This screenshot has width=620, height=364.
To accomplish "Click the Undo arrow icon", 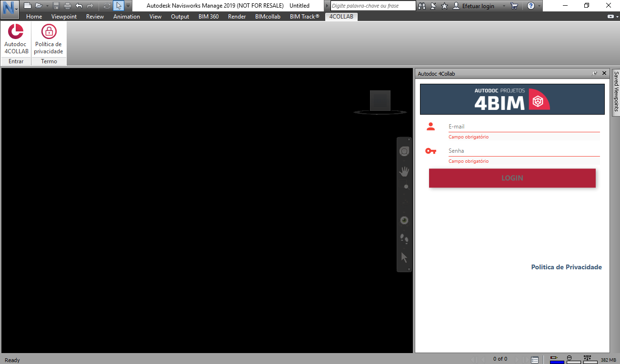I will 79,6.
